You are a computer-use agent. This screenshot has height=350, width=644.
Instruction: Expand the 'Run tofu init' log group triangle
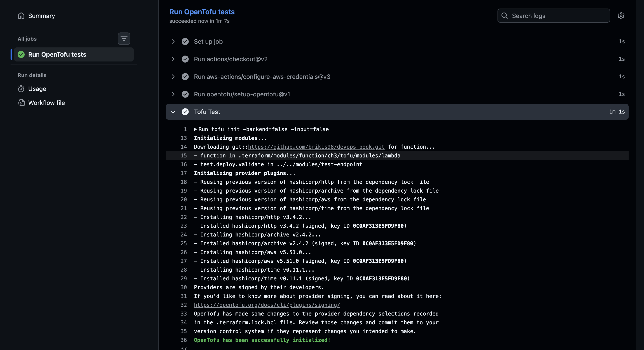196,129
